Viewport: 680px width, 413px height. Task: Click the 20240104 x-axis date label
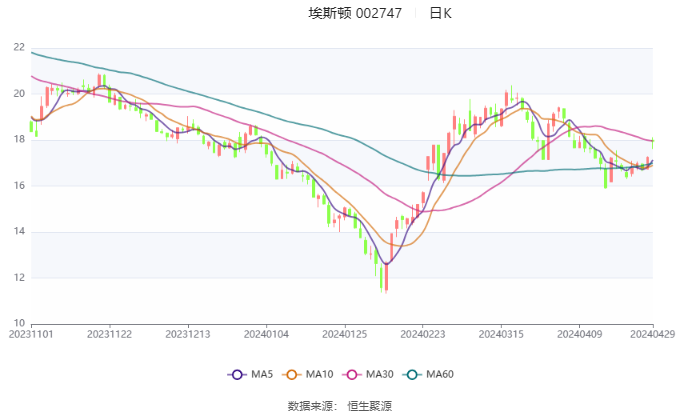(266, 334)
